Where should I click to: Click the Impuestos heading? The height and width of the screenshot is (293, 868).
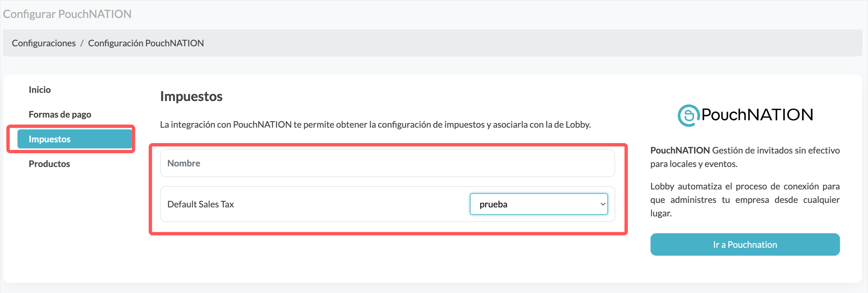pyautogui.click(x=191, y=96)
